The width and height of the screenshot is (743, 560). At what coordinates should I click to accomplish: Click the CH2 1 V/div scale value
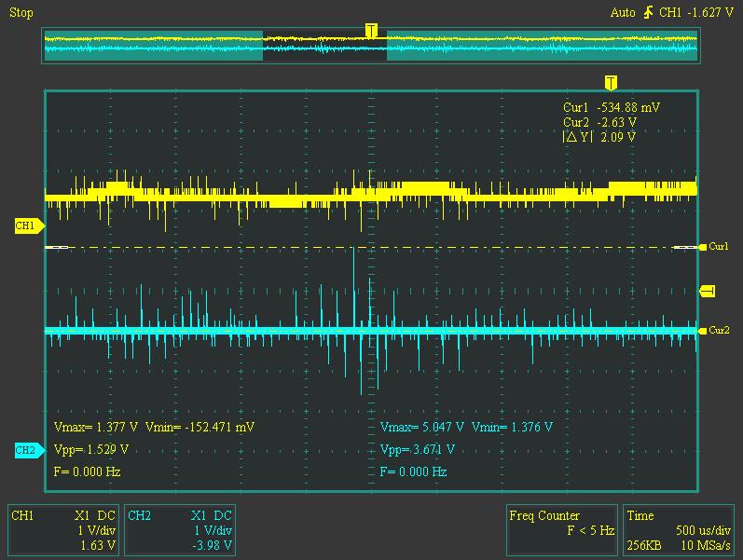coord(213,530)
